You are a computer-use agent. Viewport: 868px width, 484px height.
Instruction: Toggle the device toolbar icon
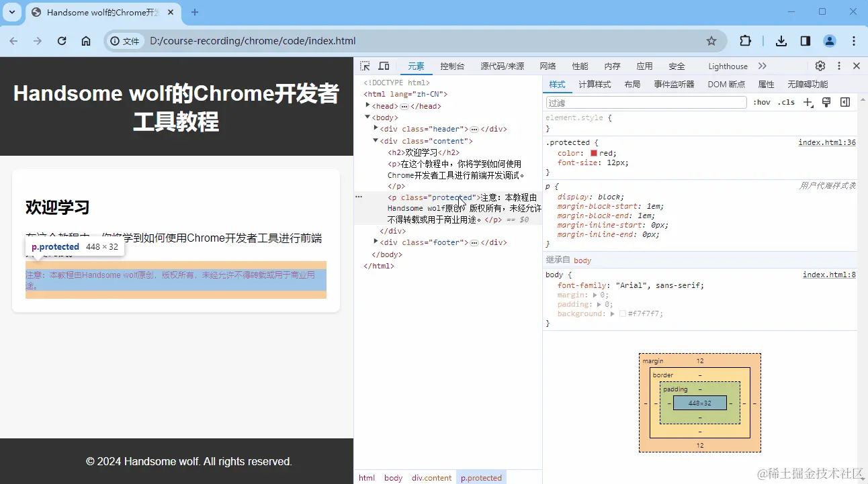[384, 66]
